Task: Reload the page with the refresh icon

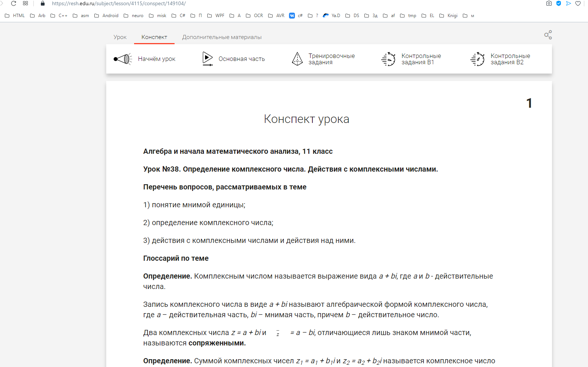Action: point(14,3)
